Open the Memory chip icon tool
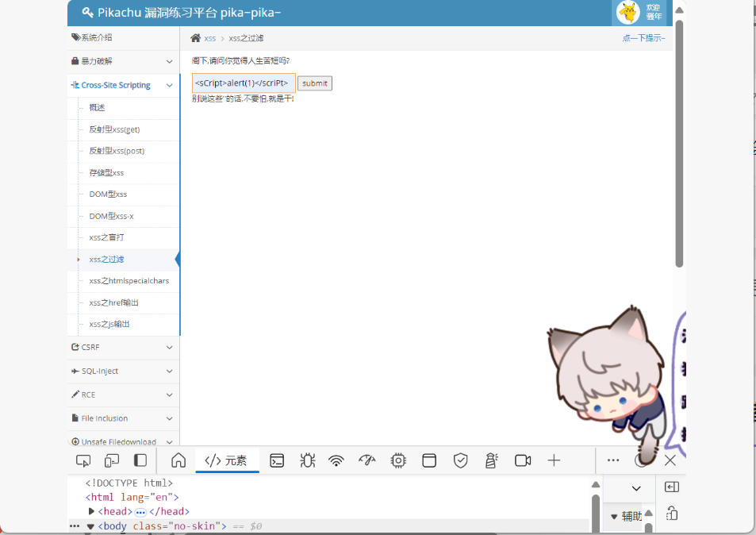This screenshot has width=756, height=535. tap(398, 460)
